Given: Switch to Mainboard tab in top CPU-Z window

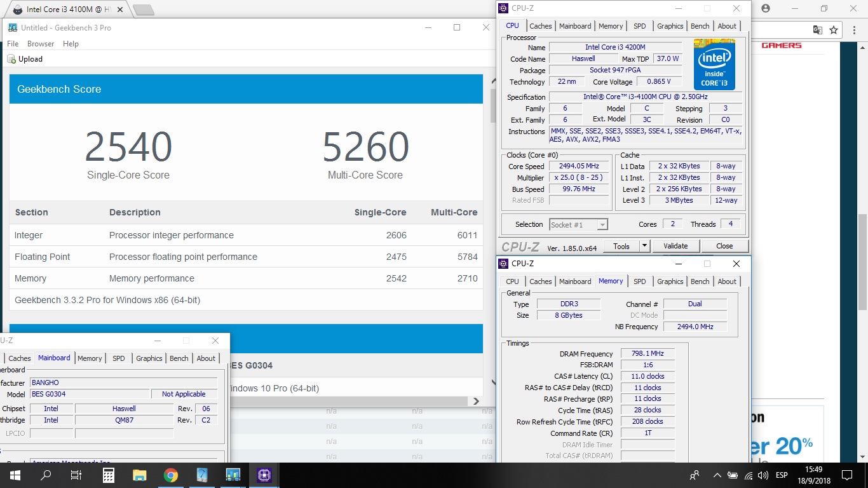Looking at the screenshot, I should coord(575,26).
